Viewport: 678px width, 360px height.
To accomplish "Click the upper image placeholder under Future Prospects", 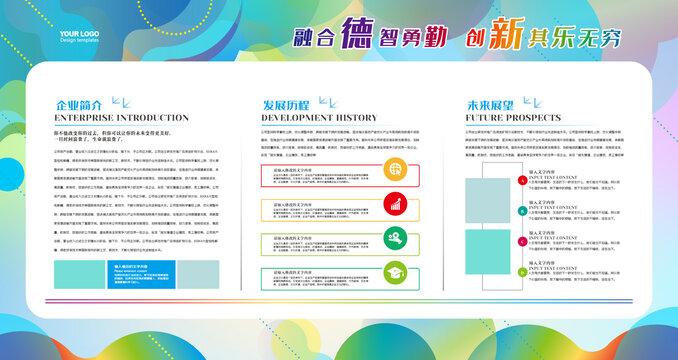I will [x=488, y=200].
